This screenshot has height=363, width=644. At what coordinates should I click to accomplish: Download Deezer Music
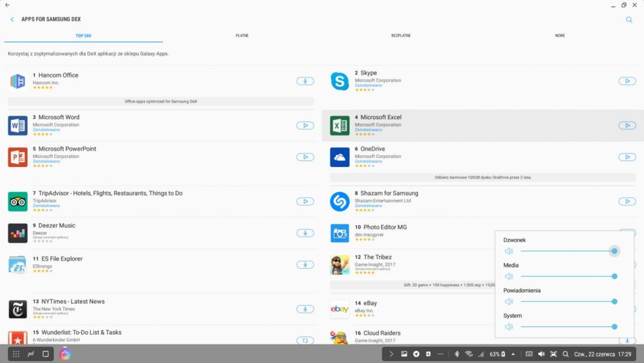pos(305,233)
